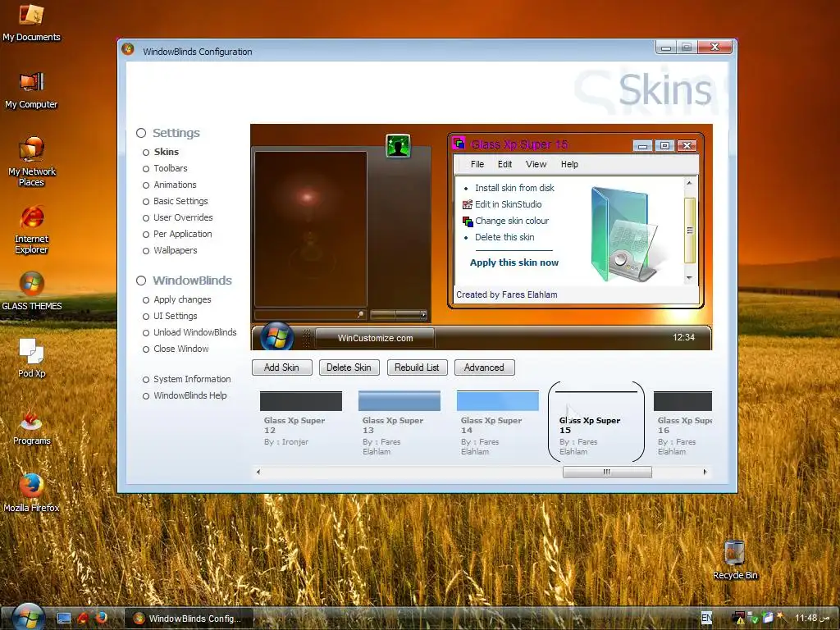Click the Rebuild List button
The image size is (840, 630).
tap(417, 367)
